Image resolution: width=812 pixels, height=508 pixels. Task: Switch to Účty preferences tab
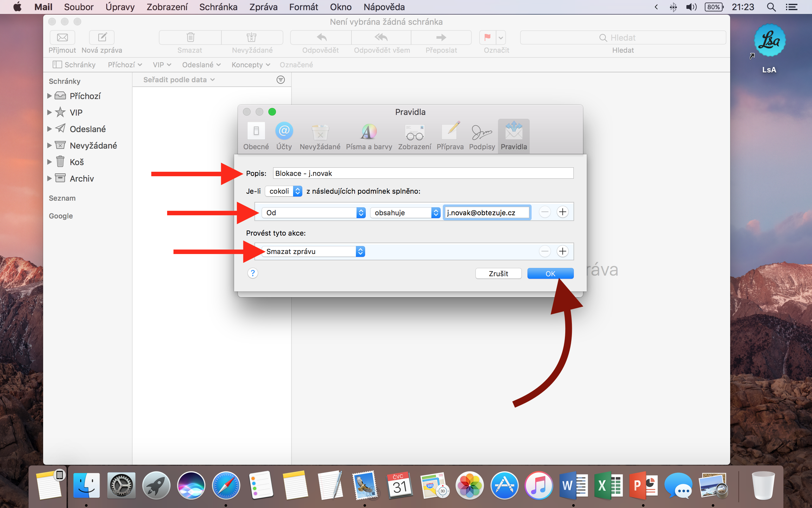click(284, 136)
